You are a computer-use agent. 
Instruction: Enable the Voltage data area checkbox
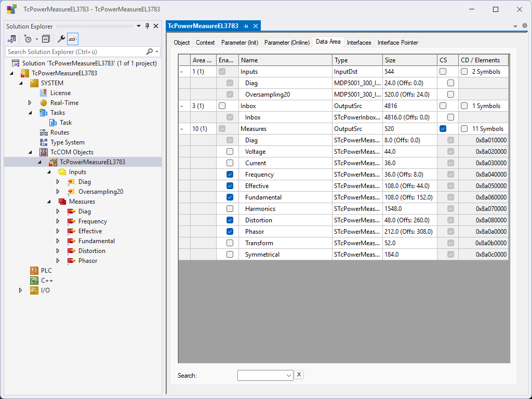pyautogui.click(x=230, y=152)
